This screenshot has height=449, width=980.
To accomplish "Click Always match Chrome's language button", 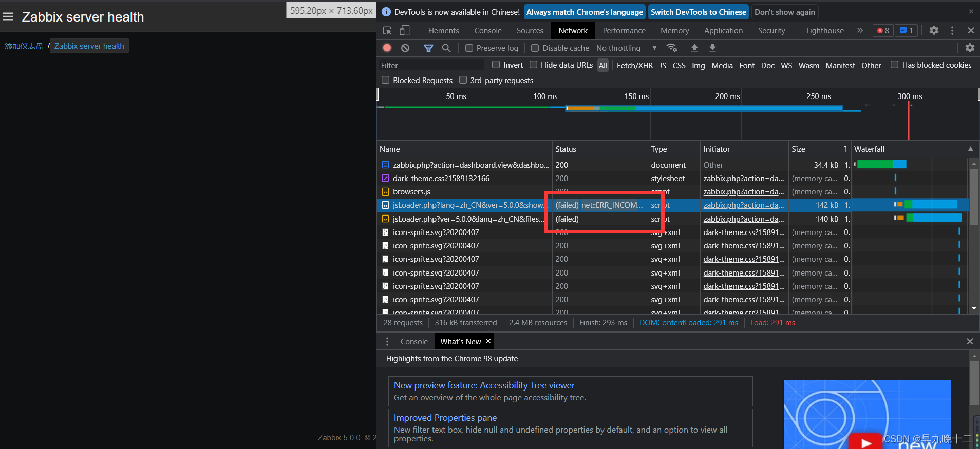I will 585,12.
